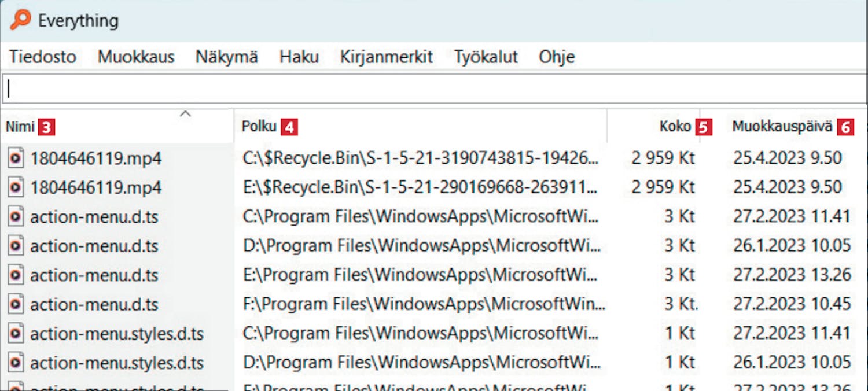The image size is (868, 391).
Task: Open the Tiedosto menu
Action: point(43,57)
